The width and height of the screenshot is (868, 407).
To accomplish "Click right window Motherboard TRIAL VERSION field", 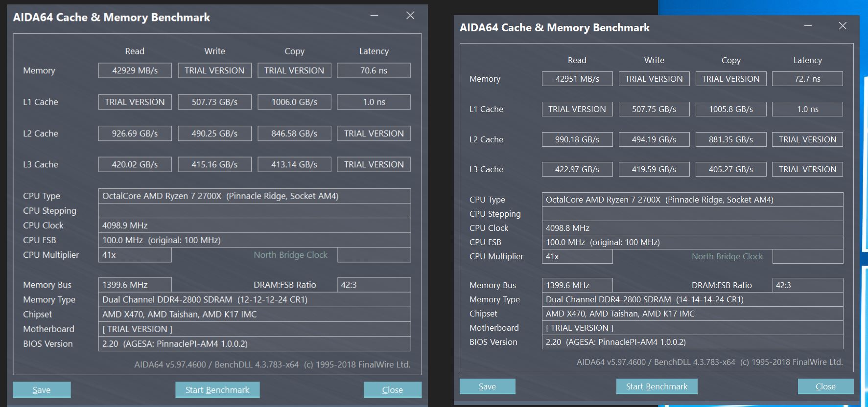I will pyautogui.click(x=693, y=328).
